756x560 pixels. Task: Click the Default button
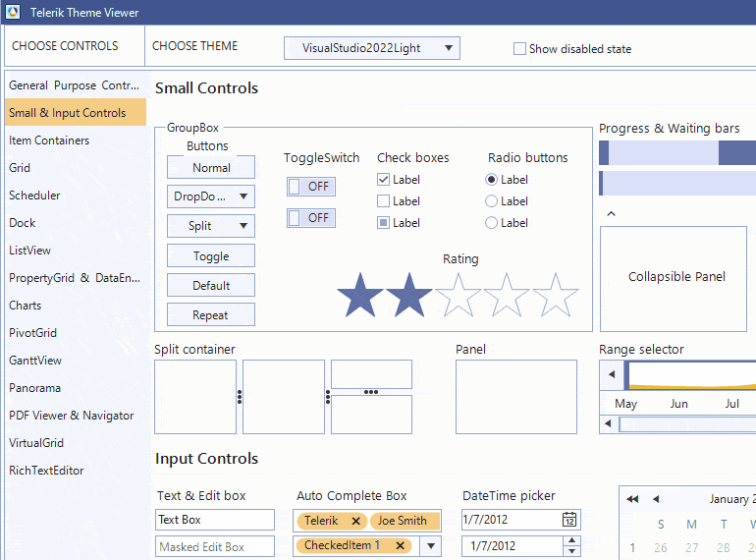coord(211,285)
